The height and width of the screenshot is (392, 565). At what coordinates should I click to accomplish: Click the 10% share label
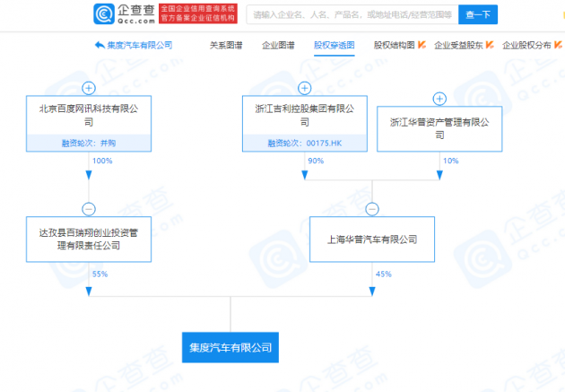451,161
